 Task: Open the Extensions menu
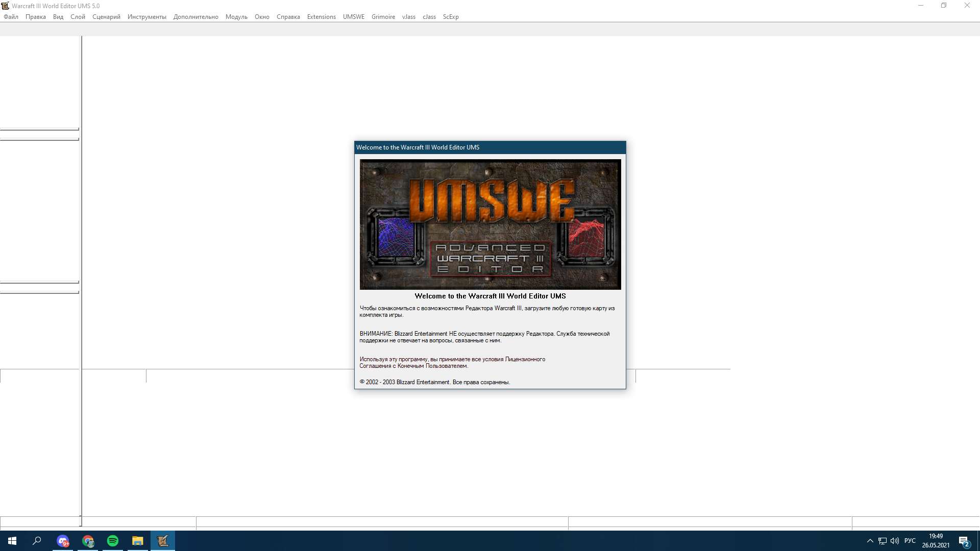[322, 17]
